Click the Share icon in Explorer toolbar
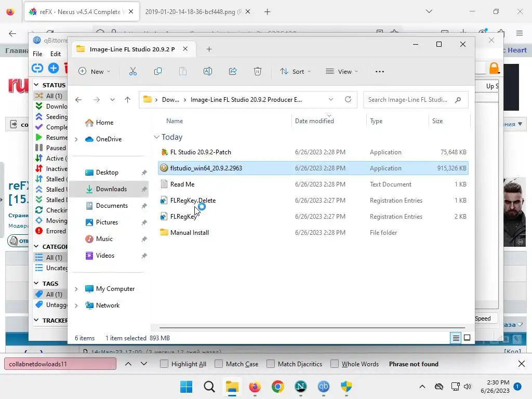 coord(233,71)
